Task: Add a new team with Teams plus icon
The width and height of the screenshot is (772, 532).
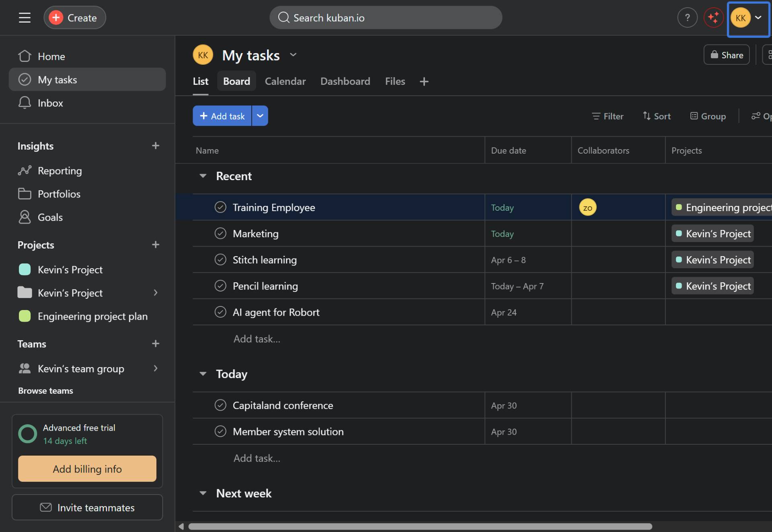Action: [x=156, y=343]
